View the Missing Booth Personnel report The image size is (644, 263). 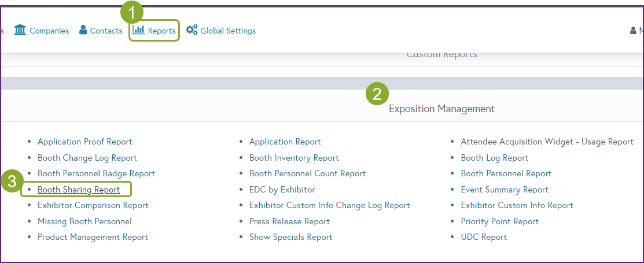coord(84,221)
